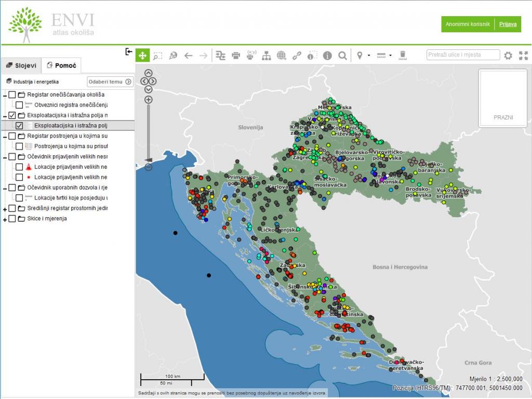Uncheck Eksploatacijska i istražna polja sublayer

tap(19, 126)
